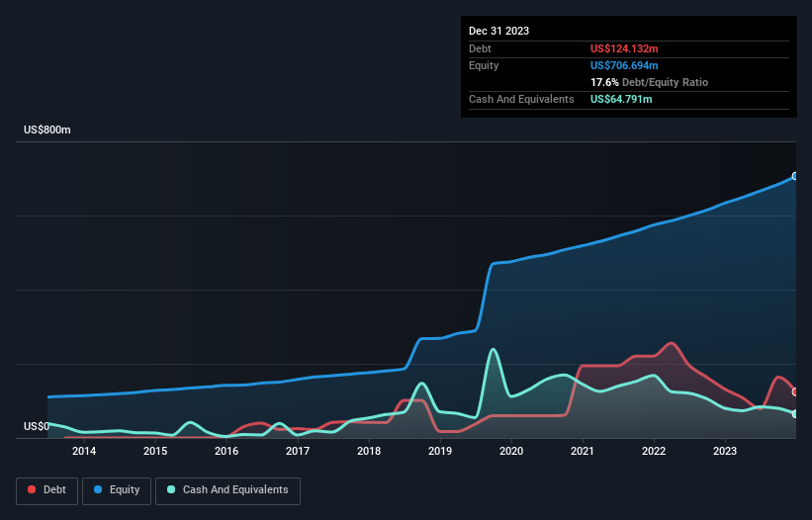
Task: Click the 2014 x-axis label
Action: tap(84, 451)
